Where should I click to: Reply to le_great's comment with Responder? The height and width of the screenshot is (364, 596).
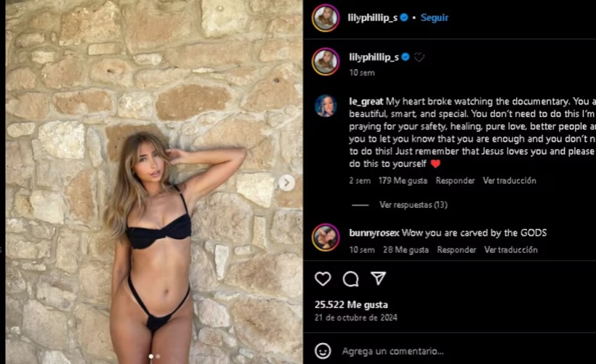click(x=455, y=181)
